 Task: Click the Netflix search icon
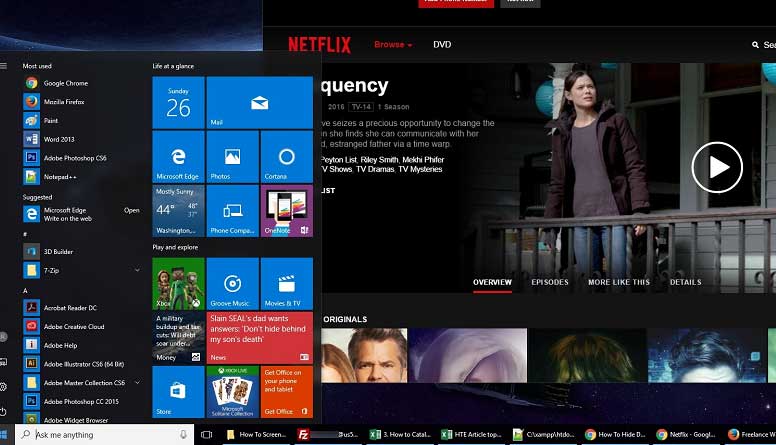(x=755, y=45)
